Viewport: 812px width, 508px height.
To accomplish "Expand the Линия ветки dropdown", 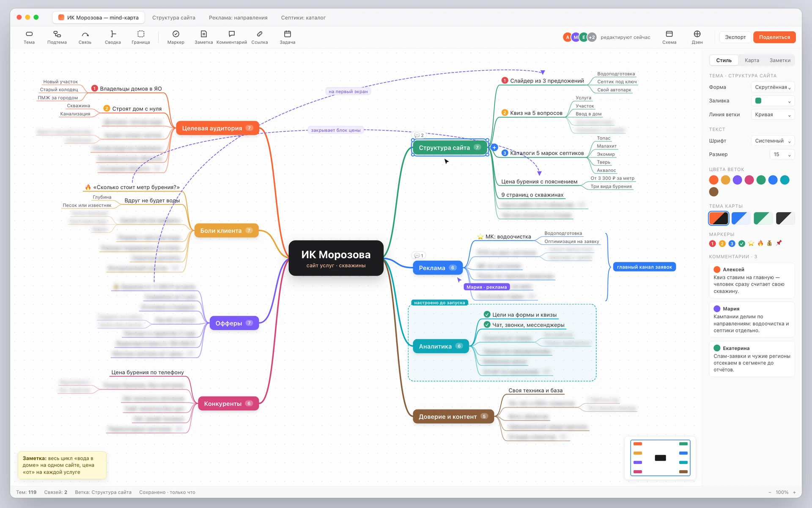I will (773, 114).
